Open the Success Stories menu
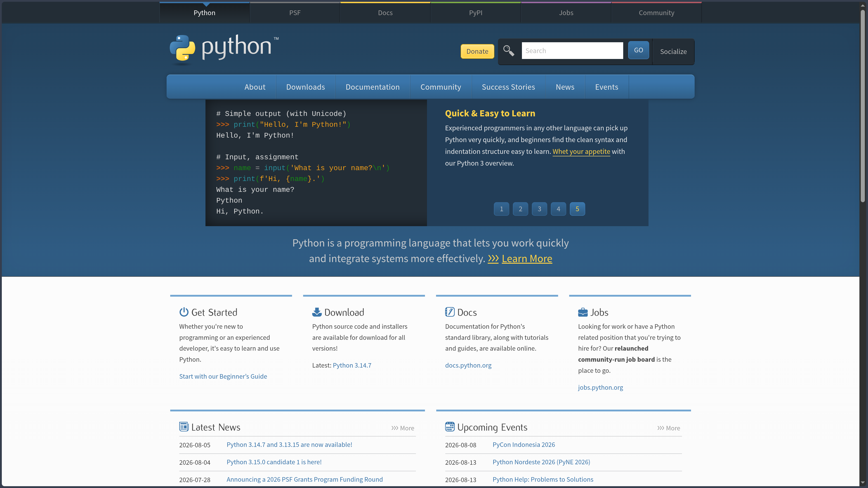 click(508, 87)
